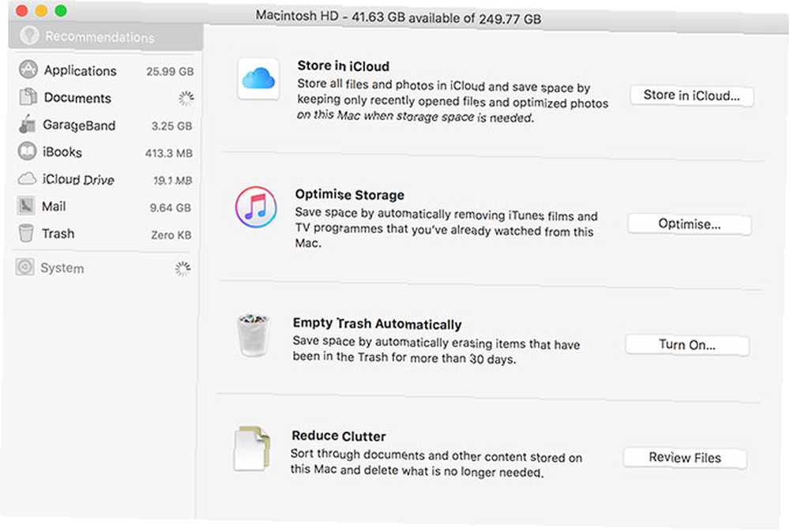Select Trash category label
The image size is (790, 532).
click(x=58, y=234)
